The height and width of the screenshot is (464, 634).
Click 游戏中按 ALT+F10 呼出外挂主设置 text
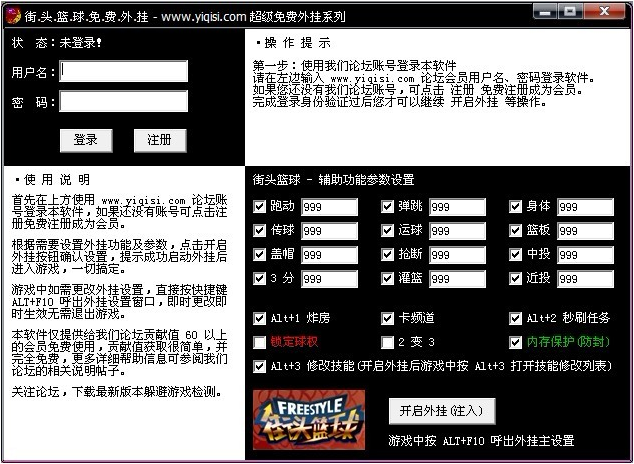pyautogui.click(x=481, y=440)
